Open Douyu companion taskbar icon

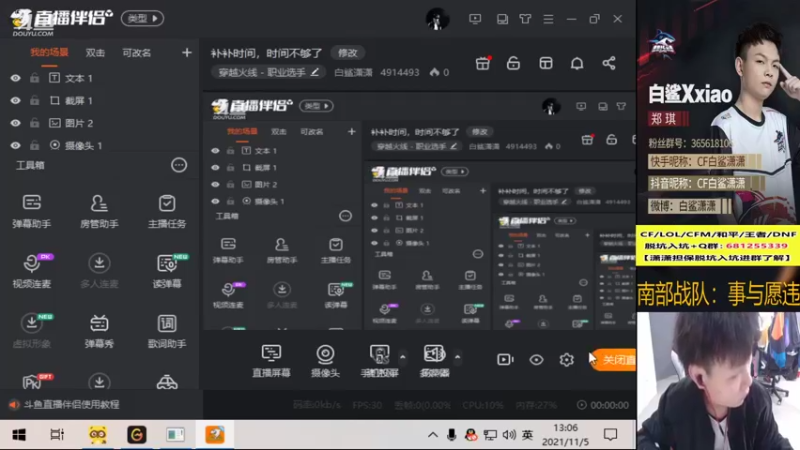pos(215,435)
